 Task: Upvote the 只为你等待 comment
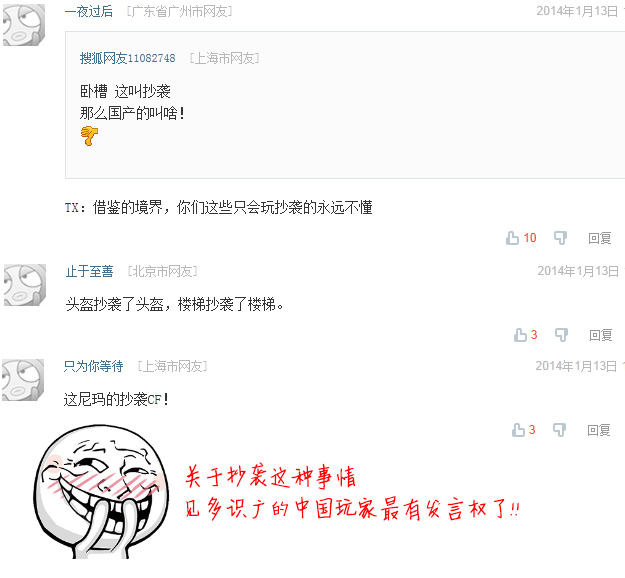pyautogui.click(x=518, y=430)
